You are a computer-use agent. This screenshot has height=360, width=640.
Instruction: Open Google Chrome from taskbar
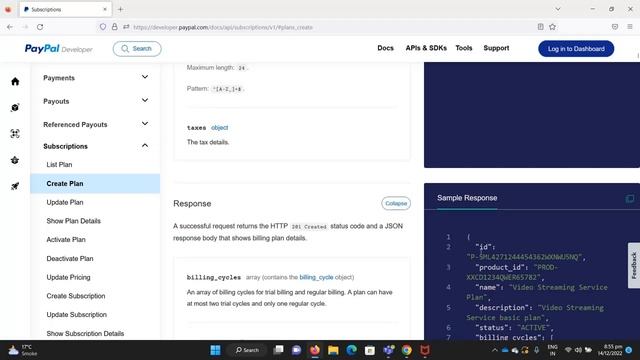[407, 350]
